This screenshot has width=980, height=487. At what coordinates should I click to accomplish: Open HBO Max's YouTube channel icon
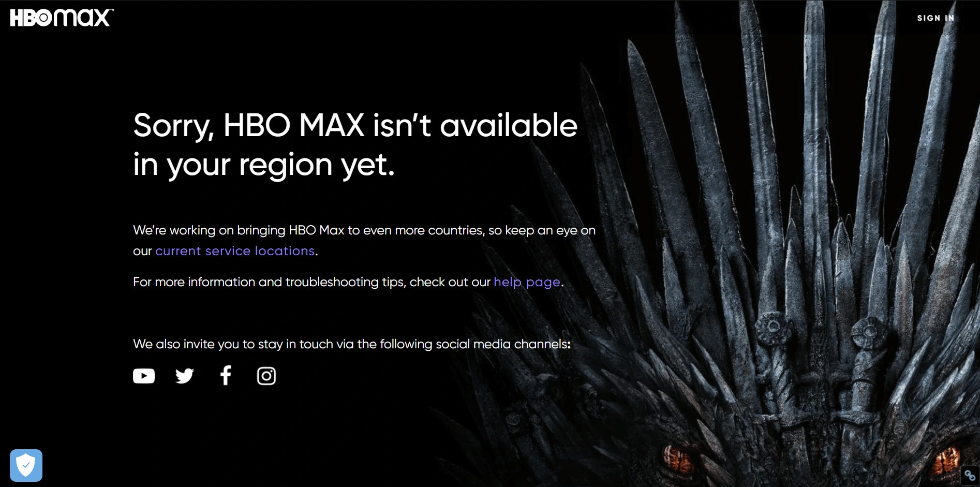click(144, 376)
